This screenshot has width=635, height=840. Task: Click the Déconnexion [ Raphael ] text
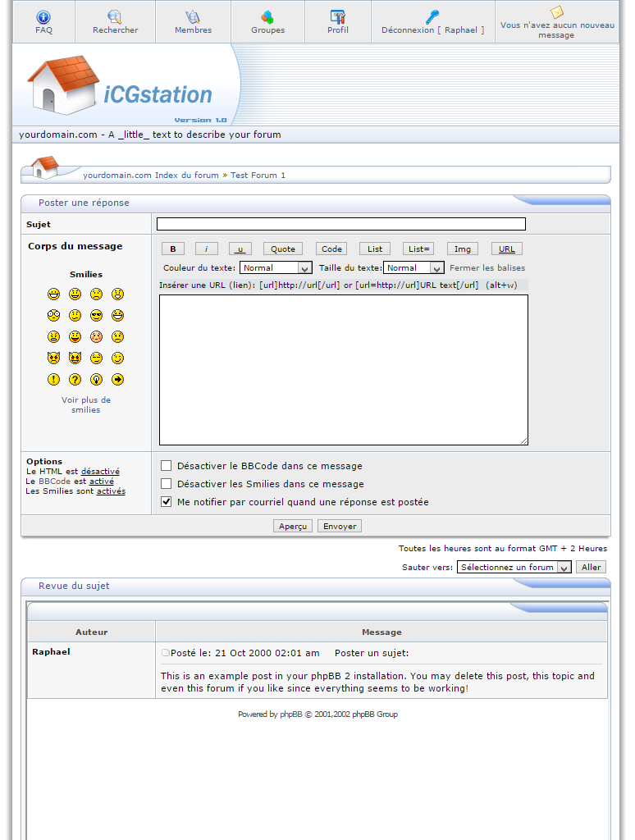pos(433,30)
